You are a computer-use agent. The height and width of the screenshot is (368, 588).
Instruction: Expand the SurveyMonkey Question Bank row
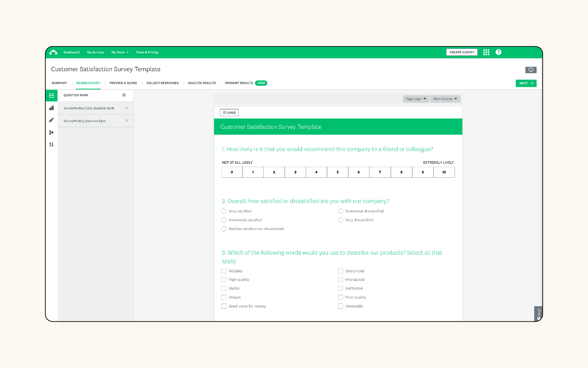tap(95, 121)
